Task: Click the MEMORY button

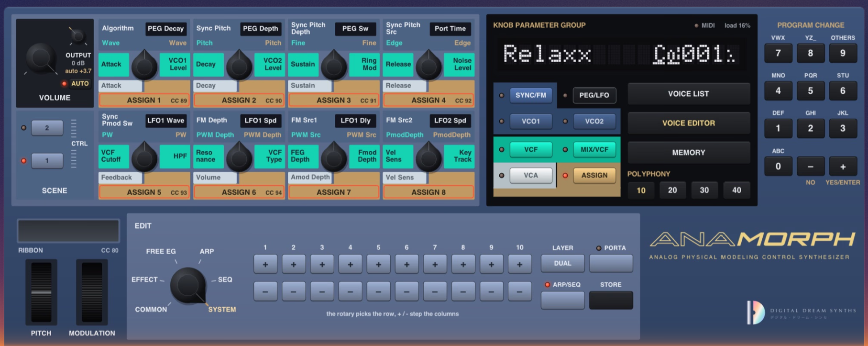Action: point(689,153)
